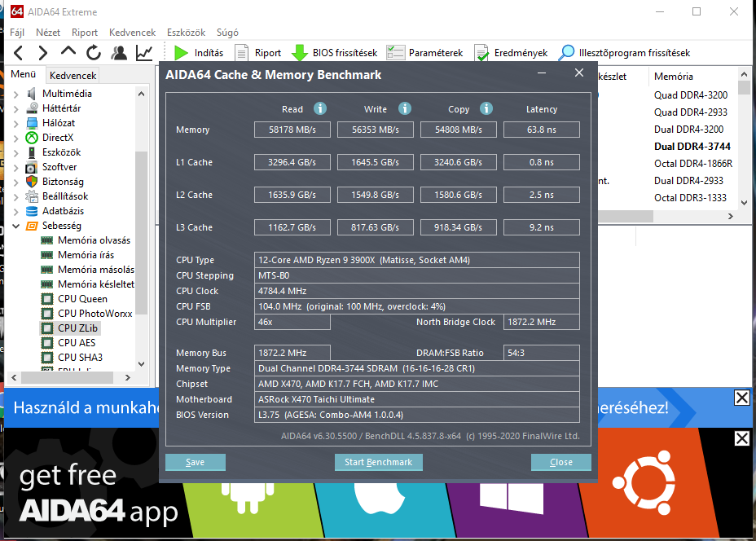Select Biztonság in the tree
This screenshot has height=541, width=756.
(x=63, y=182)
